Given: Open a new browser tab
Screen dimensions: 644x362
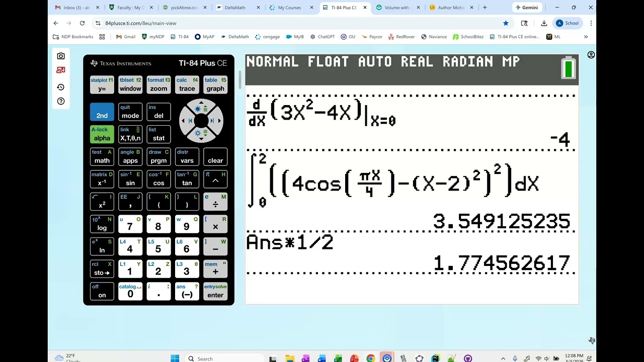Looking at the screenshot, I should (485, 8).
